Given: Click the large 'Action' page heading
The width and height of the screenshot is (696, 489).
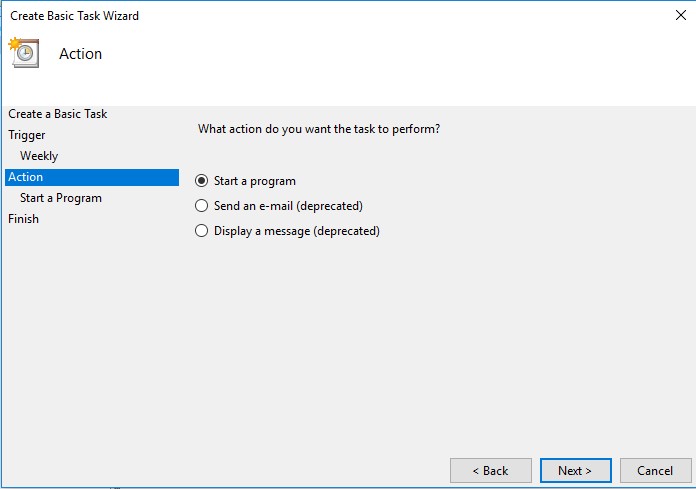Looking at the screenshot, I should click(81, 54).
